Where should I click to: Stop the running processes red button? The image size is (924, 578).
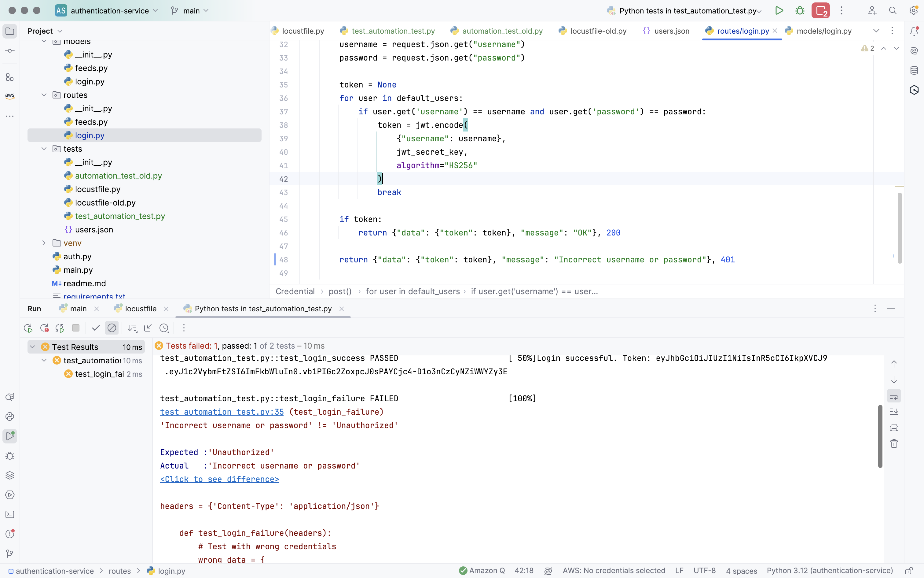pos(820,11)
